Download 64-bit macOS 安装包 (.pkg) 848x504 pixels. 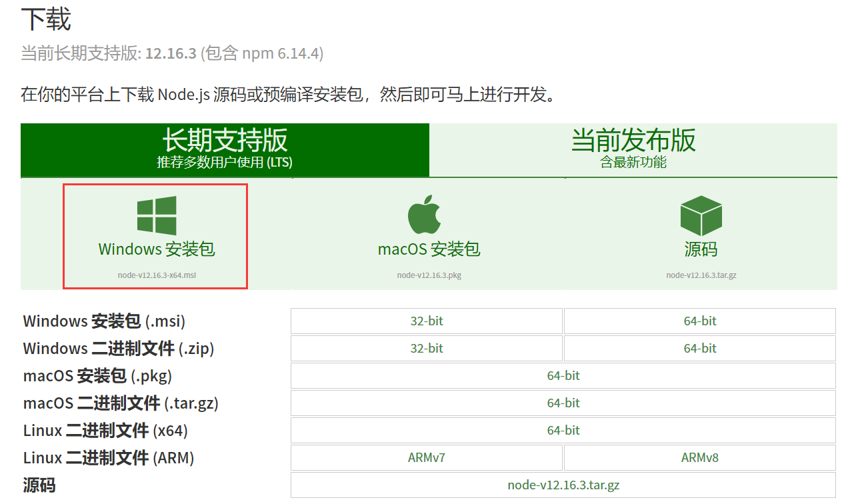tap(563, 375)
